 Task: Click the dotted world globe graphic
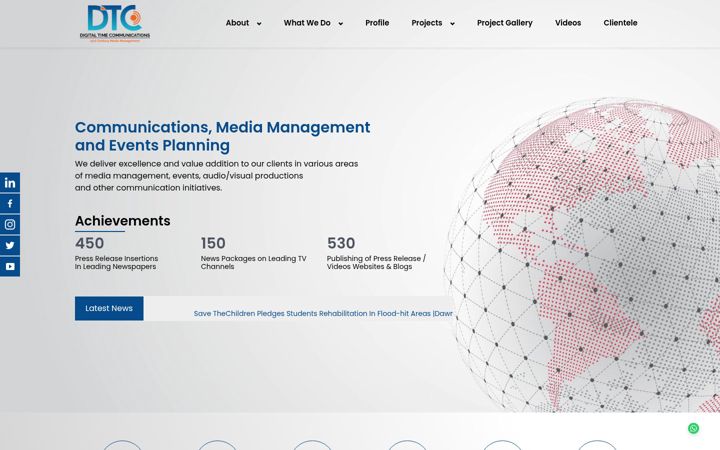click(x=583, y=255)
